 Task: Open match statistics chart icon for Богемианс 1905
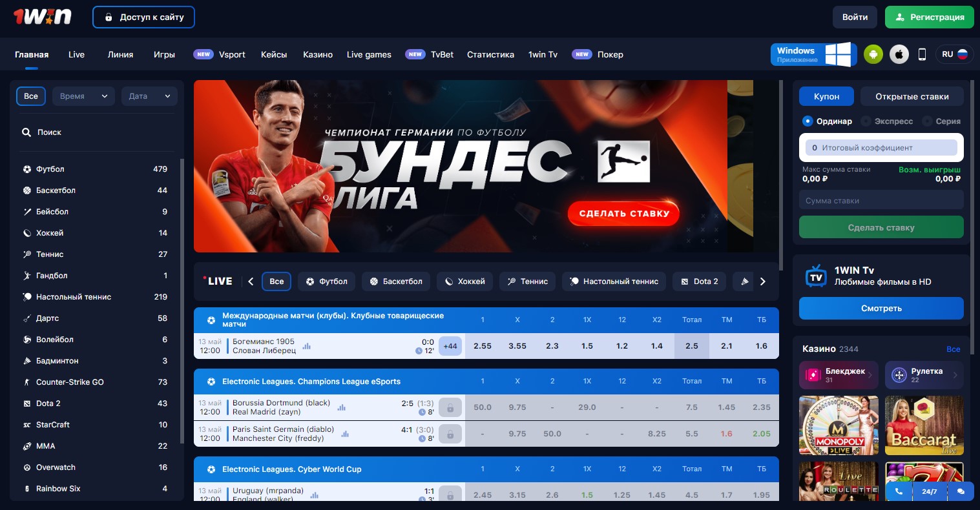(307, 346)
